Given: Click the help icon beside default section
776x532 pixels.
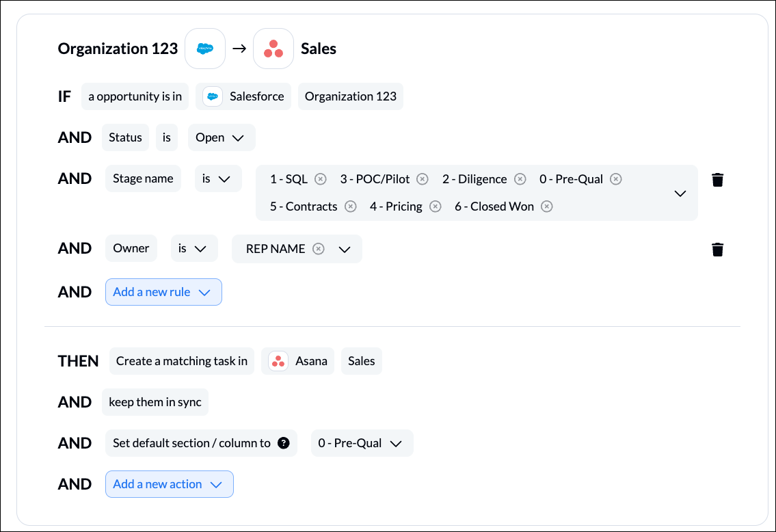Looking at the screenshot, I should coord(284,443).
